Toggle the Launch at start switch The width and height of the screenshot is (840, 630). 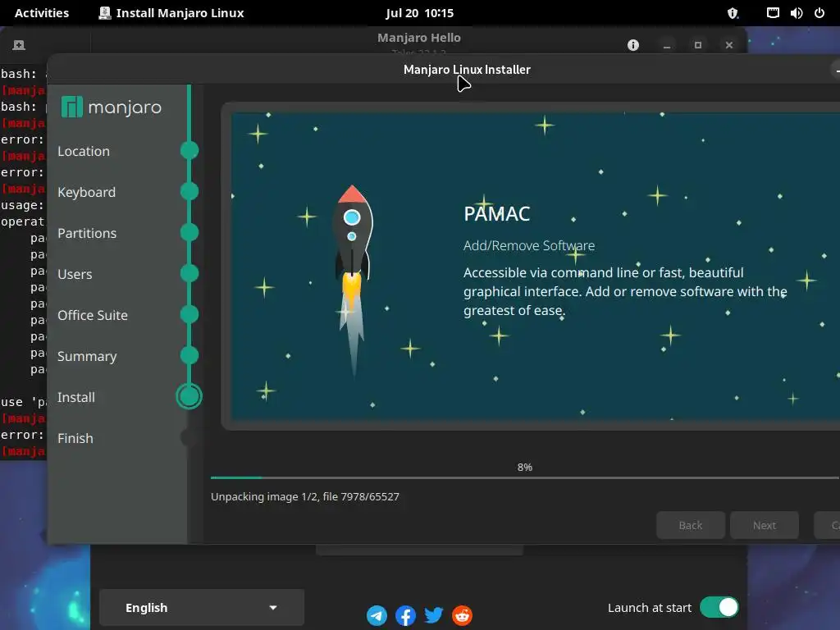point(719,608)
